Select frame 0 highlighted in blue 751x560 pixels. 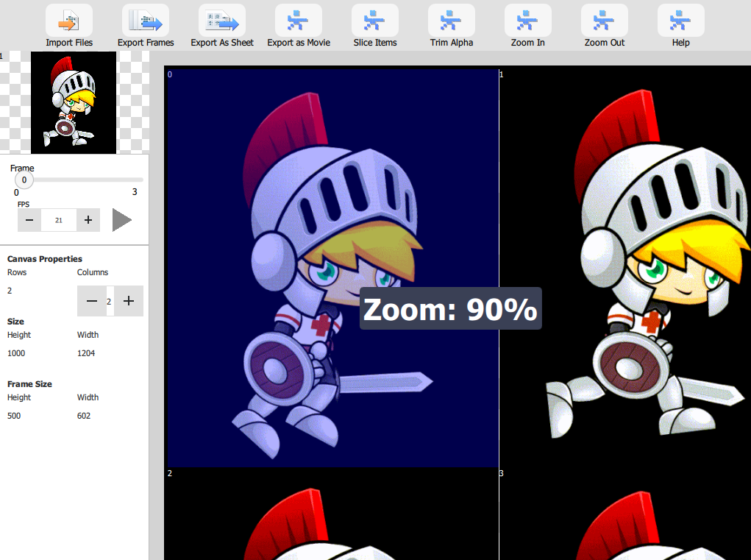pos(333,269)
